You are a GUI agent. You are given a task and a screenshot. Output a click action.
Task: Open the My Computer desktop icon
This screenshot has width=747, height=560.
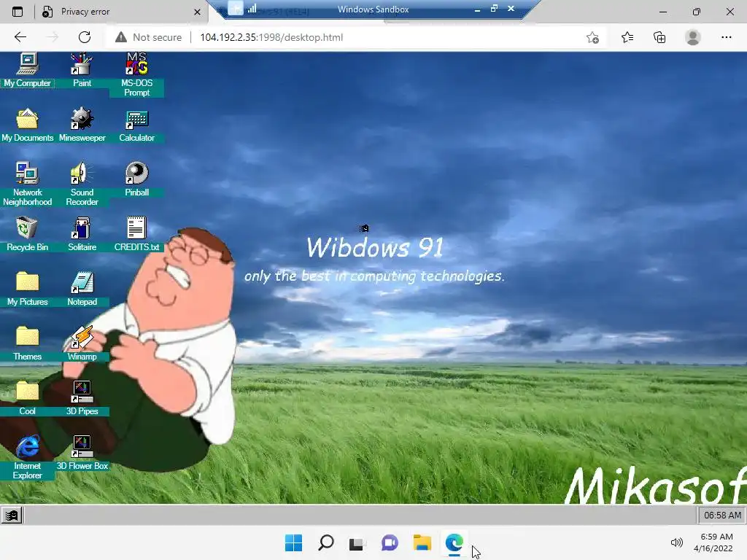pyautogui.click(x=27, y=70)
